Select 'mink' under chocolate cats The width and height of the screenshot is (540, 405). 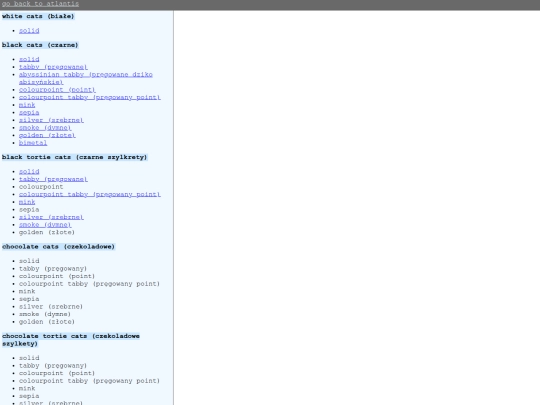(27, 291)
